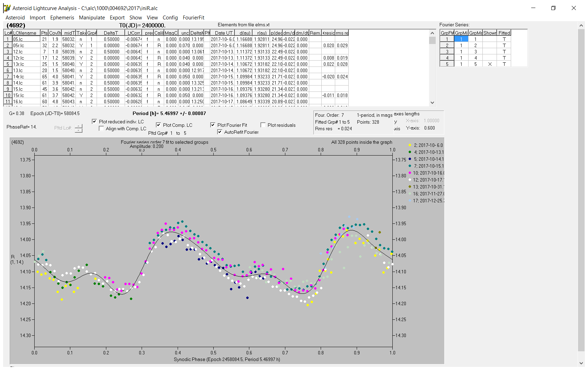Select the 13r.lc filename cell
Image resolution: width=588 pixels, height=370 pixels.
[26, 64]
